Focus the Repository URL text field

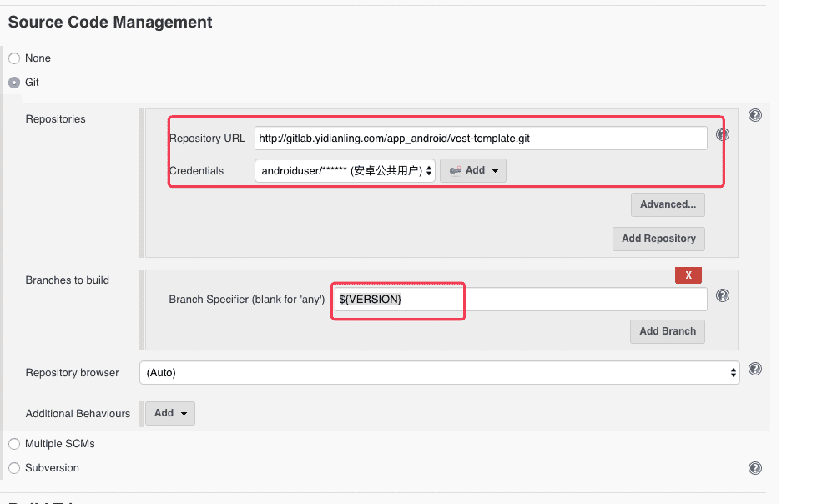(481, 138)
